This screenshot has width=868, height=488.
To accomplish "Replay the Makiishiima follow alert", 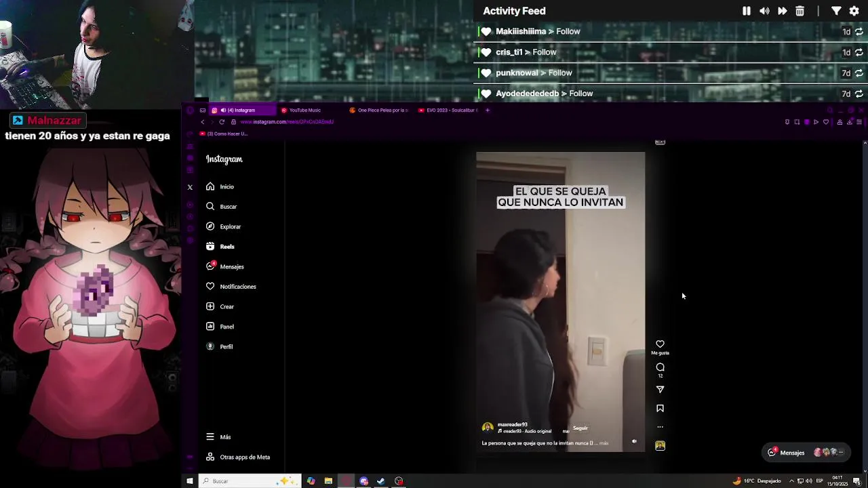I will 859,32.
